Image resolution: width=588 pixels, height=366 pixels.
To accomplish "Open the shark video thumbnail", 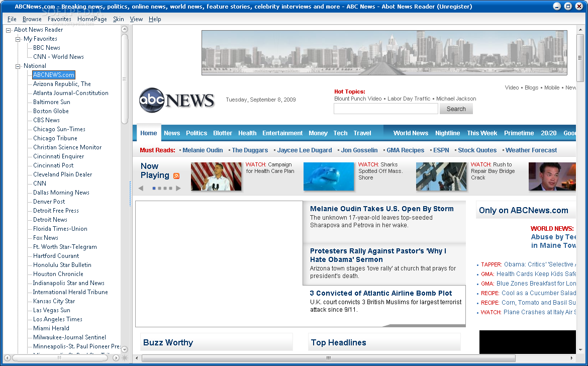I will click(x=329, y=176).
